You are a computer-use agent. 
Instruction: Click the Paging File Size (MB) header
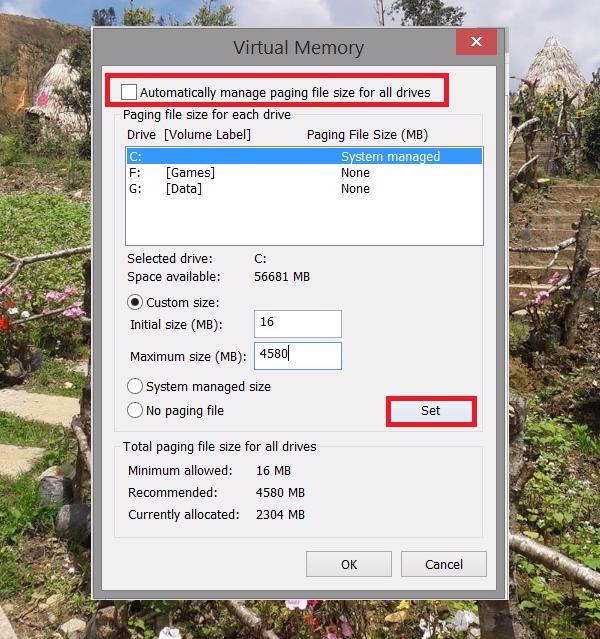(x=367, y=134)
